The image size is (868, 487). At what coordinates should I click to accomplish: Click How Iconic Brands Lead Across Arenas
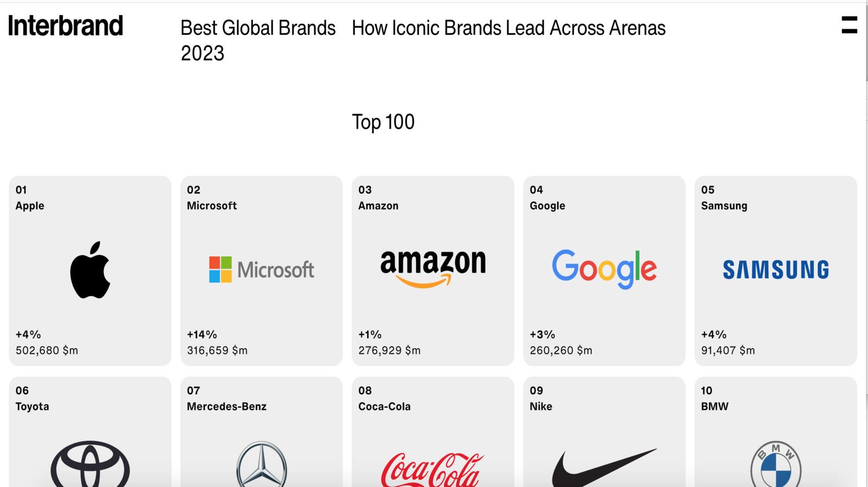point(509,28)
